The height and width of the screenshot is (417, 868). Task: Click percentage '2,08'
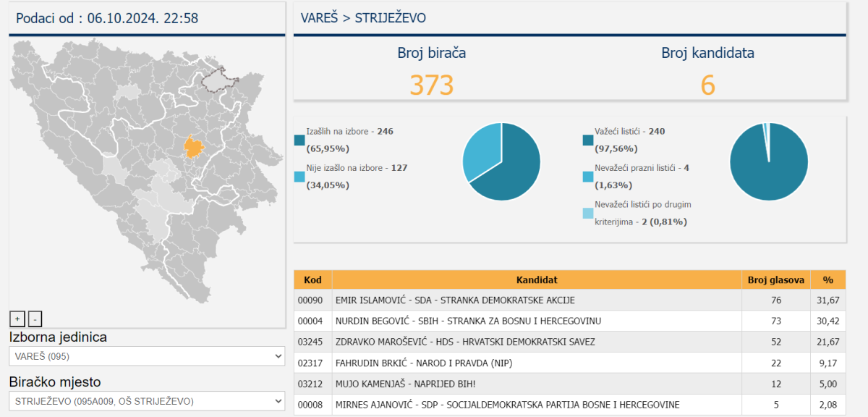click(x=828, y=405)
